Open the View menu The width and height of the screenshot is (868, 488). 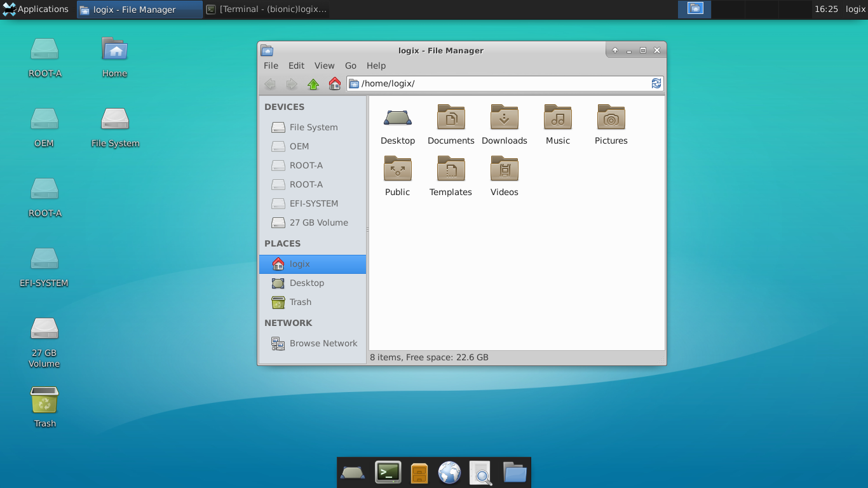pos(324,65)
